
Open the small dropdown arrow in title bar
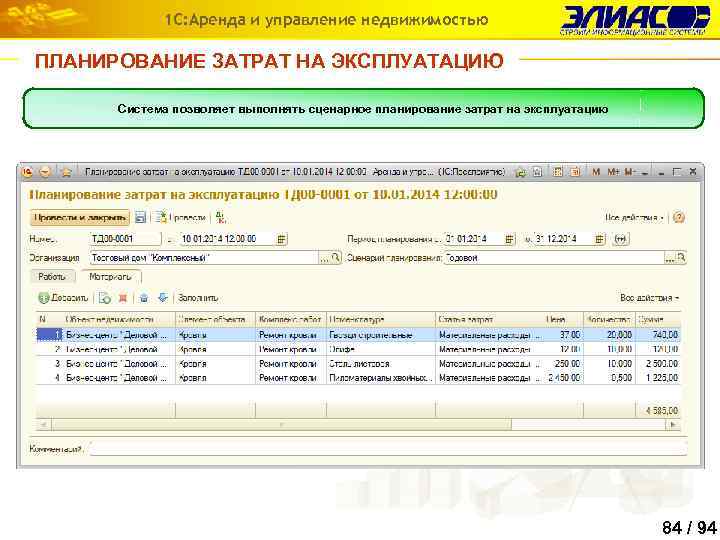click(x=645, y=173)
